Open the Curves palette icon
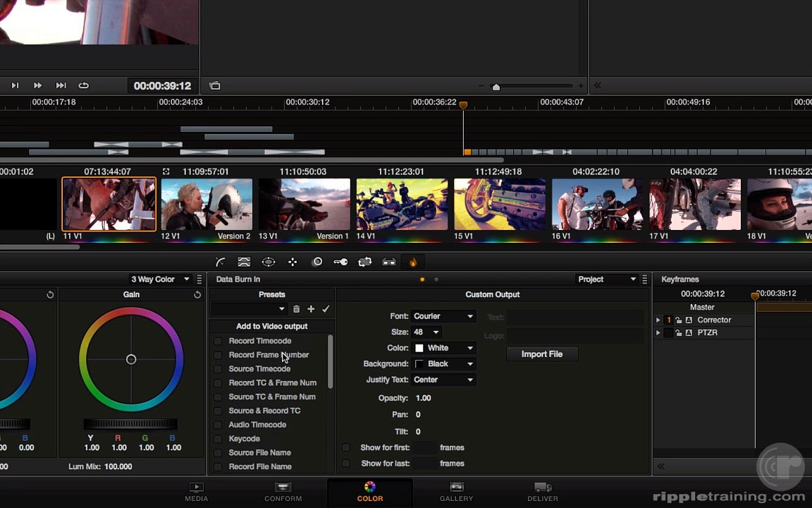812x508 pixels. tap(220, 262)
